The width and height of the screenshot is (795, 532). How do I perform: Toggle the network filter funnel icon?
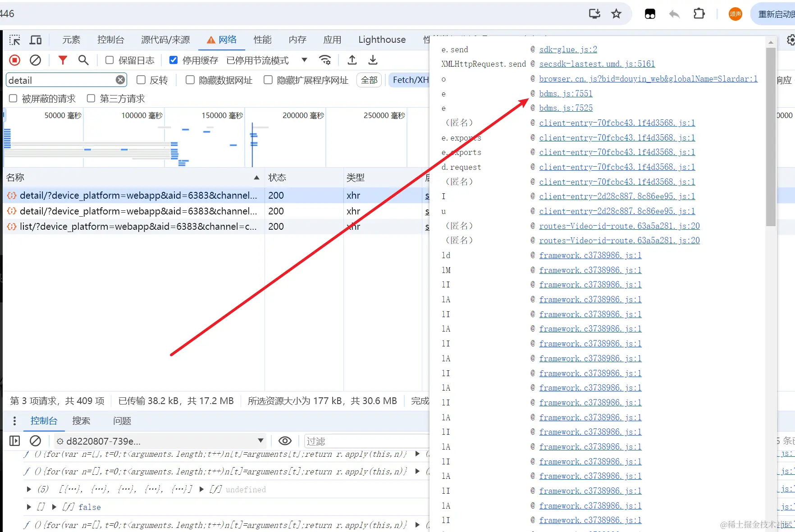(x=63, y=60)
